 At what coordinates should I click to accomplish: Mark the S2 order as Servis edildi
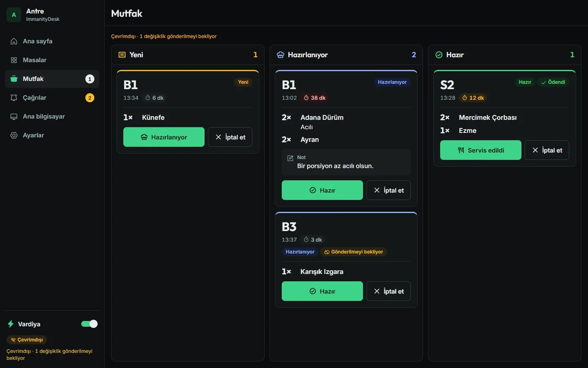(481, 150)
